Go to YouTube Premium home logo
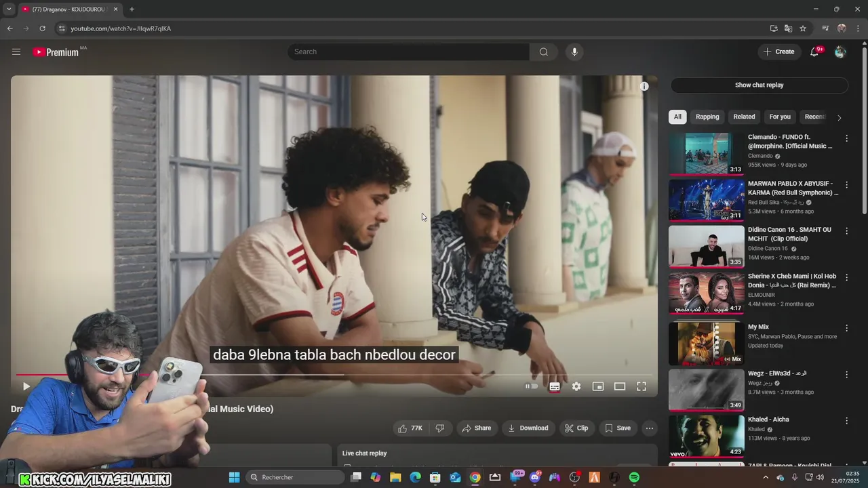 (56, 52)
